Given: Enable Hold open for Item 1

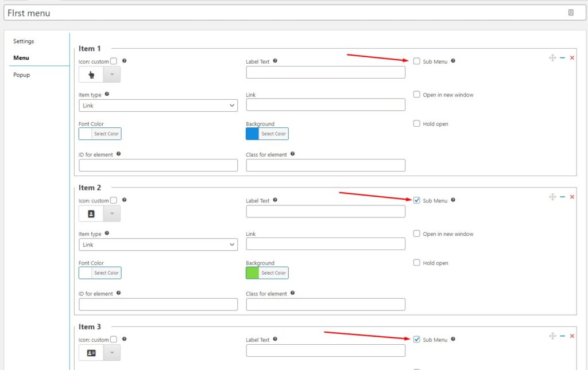Looking at the screenshot, I should (x=416, y=123).
